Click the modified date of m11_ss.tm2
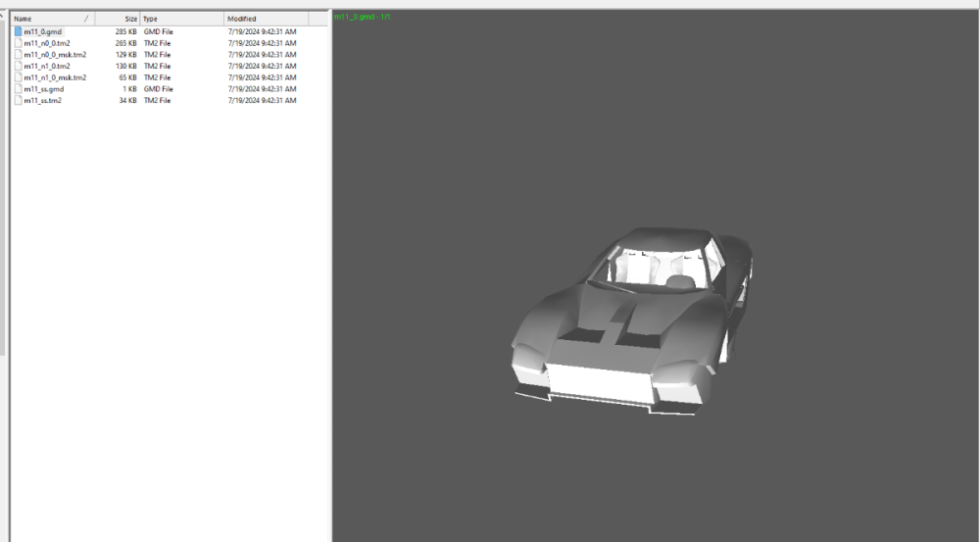 (262, 100)
